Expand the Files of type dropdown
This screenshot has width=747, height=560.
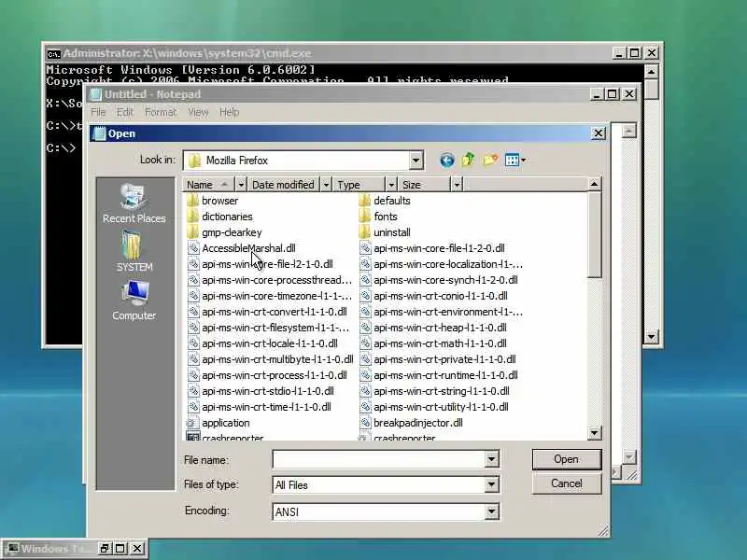(x=491, y=485)
